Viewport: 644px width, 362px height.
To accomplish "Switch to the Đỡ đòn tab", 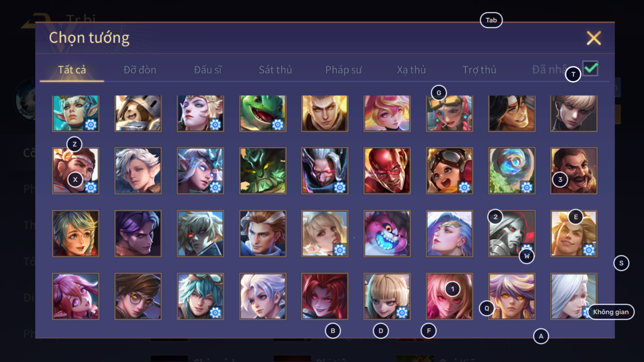I will click(140, 70).
